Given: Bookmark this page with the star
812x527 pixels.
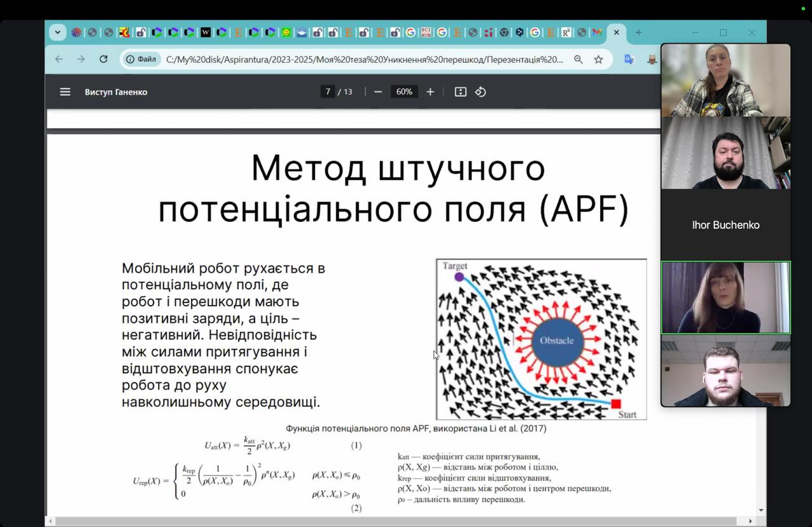Looking at the screenshot, I should pos(598,59).
